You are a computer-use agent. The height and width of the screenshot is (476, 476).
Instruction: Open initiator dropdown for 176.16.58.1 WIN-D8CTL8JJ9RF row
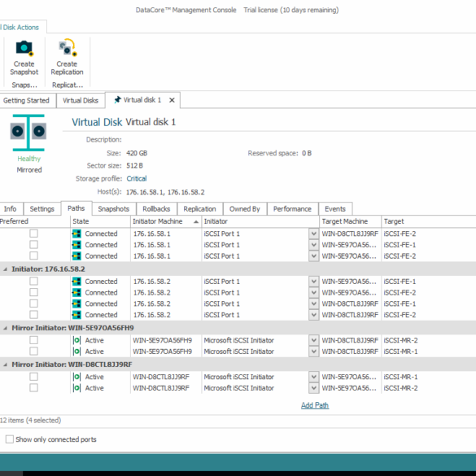tap(313, 234)
